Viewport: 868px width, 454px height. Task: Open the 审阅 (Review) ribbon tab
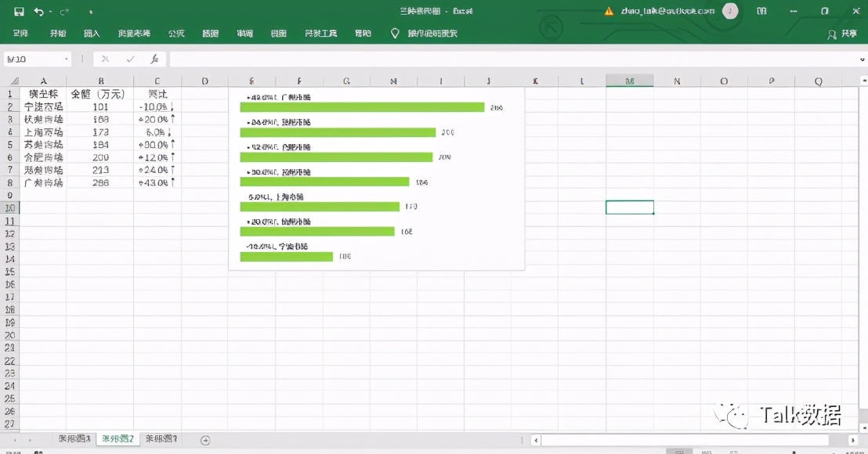(x=244, y=34)
